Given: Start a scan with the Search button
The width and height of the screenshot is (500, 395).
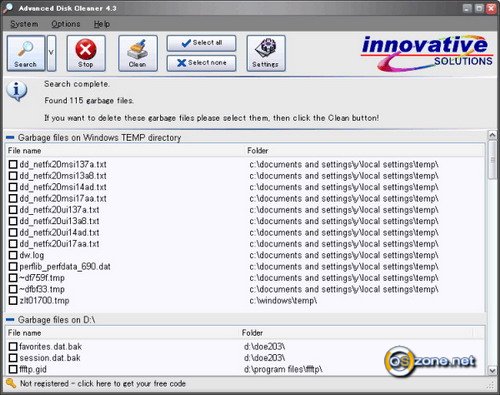Looking at the screenshot, I should [26, 53].
